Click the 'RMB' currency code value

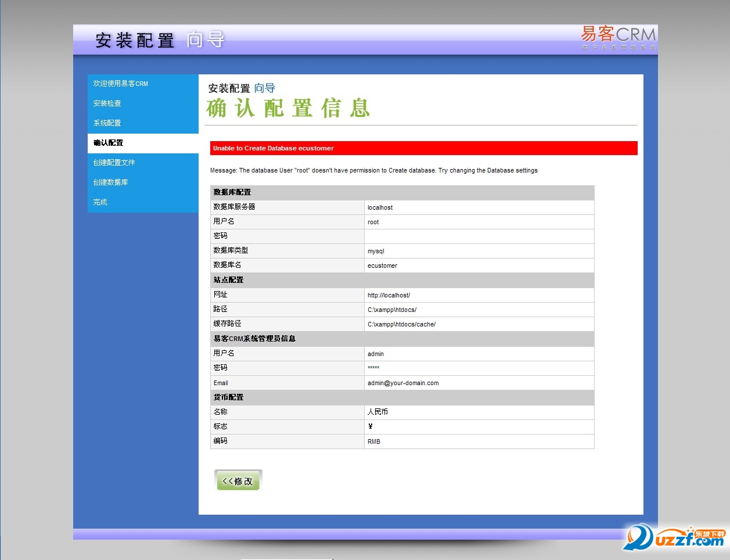pyautogui.click(x=374, y=441)
